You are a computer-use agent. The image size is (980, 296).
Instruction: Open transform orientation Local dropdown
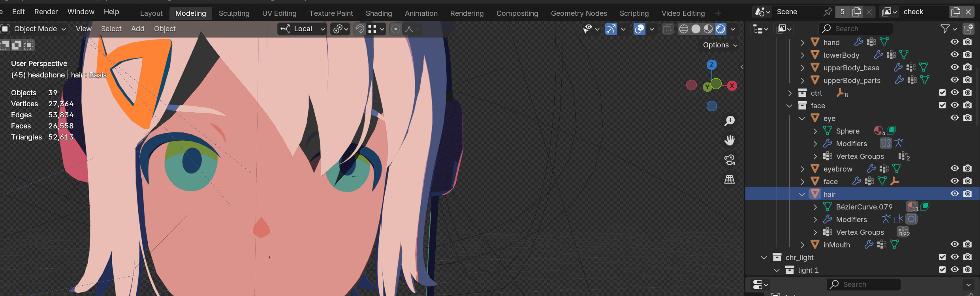pos(302,29)
